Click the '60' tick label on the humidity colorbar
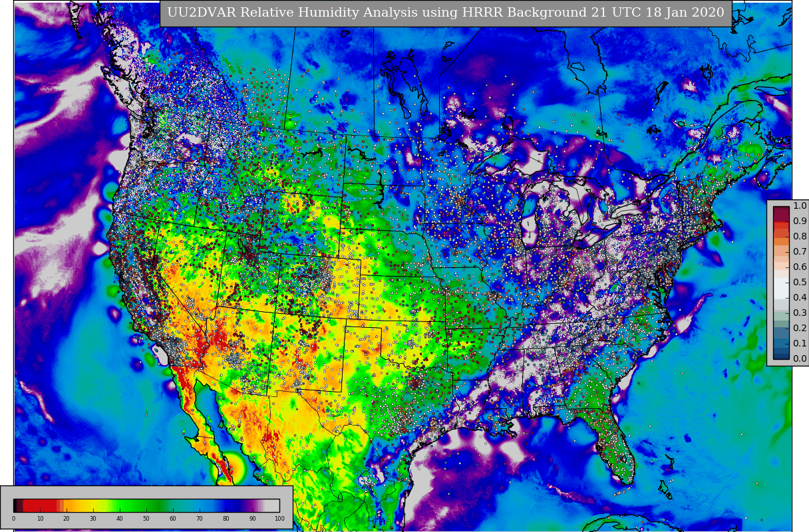This screenshot has width=809, height=532. [173, 519]
